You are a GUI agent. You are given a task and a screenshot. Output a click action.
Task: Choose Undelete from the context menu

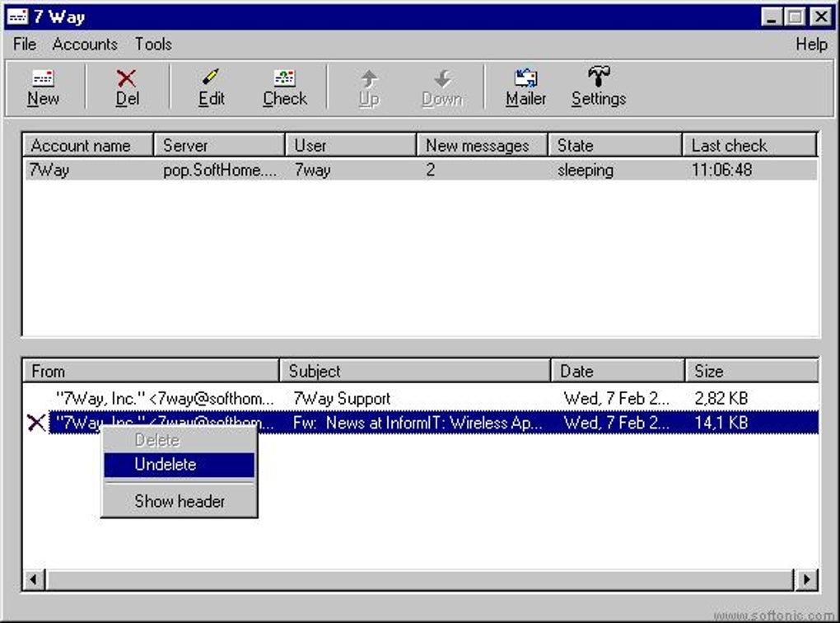pos(179,464)
